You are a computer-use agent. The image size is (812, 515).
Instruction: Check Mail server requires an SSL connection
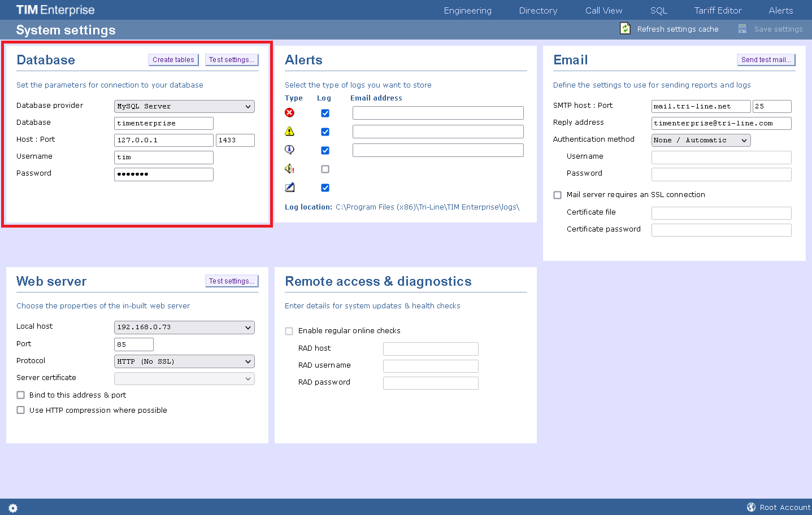tap(557, 194)
